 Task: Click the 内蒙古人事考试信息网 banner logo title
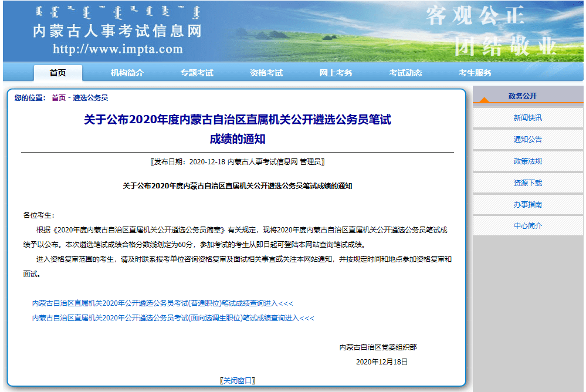click(117, 31)
